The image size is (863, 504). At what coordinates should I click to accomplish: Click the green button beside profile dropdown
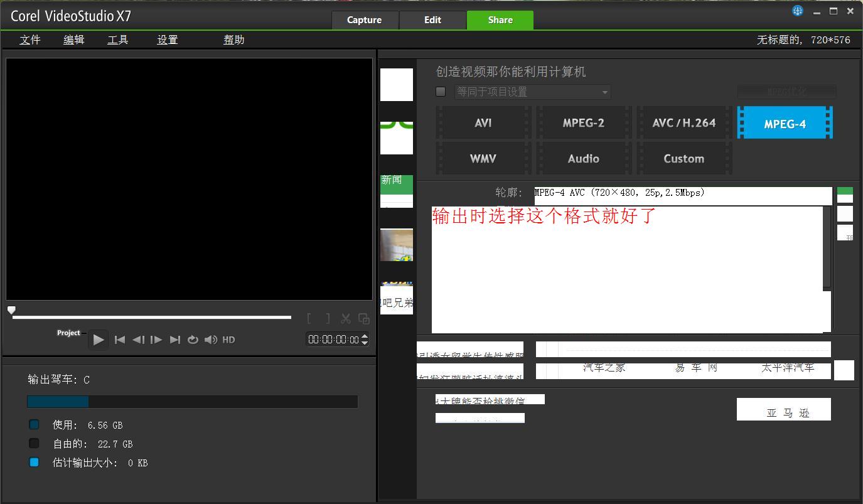coord(845,195)
